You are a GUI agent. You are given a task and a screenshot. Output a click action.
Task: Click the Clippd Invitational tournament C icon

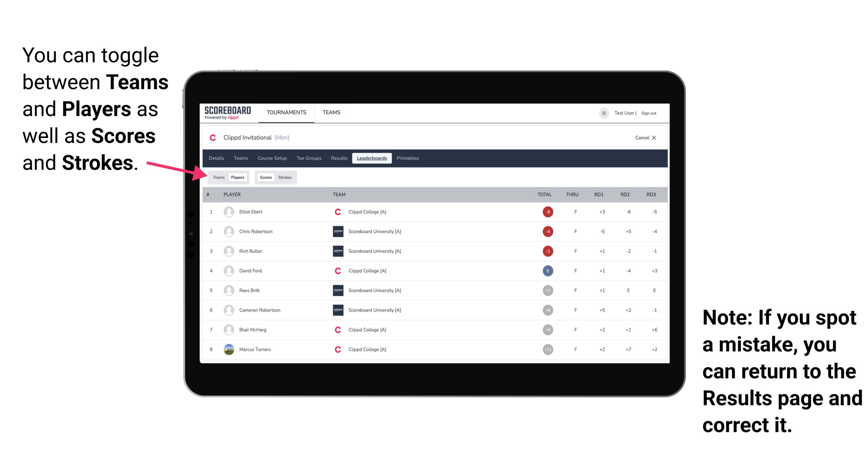pos(214,138)
